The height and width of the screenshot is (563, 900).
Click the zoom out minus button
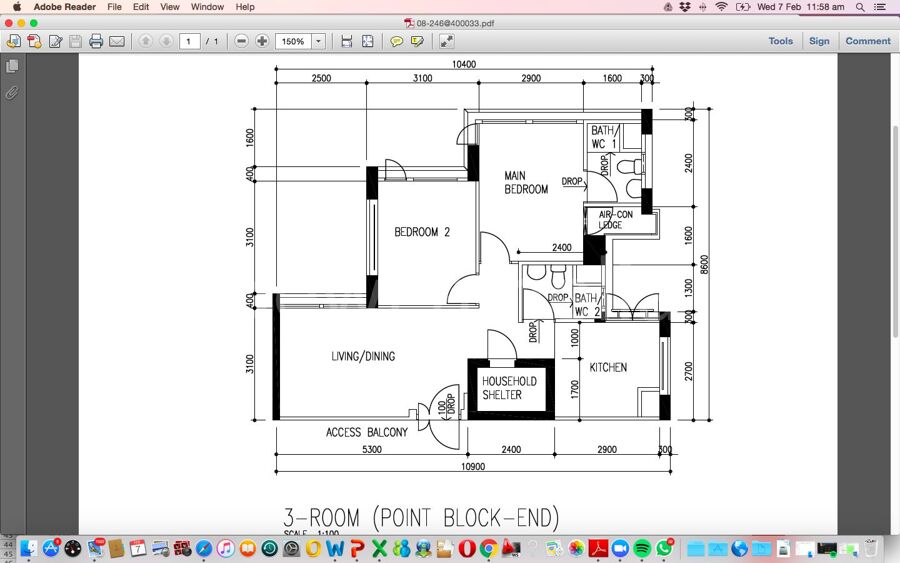[x=241, y=41]
